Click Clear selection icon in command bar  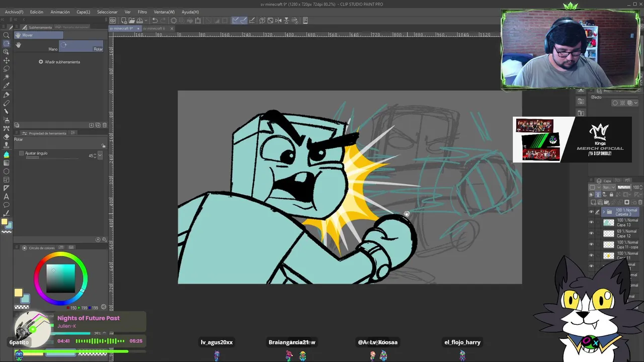(174, 21)
